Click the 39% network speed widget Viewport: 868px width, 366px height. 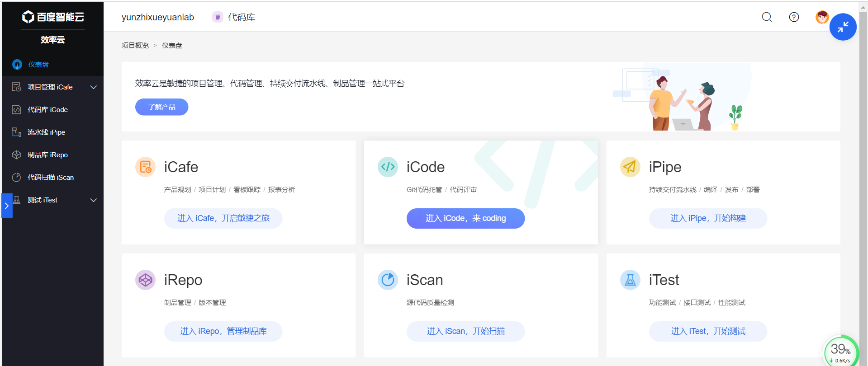(840, 352)
